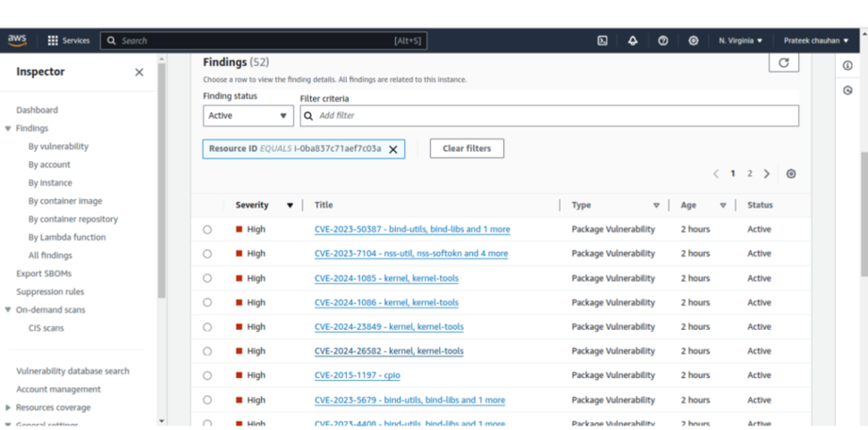Open CVE-2024-23849 kernel finding link
The height and width of the screenshot is (430, 868).
pos(389,327)
